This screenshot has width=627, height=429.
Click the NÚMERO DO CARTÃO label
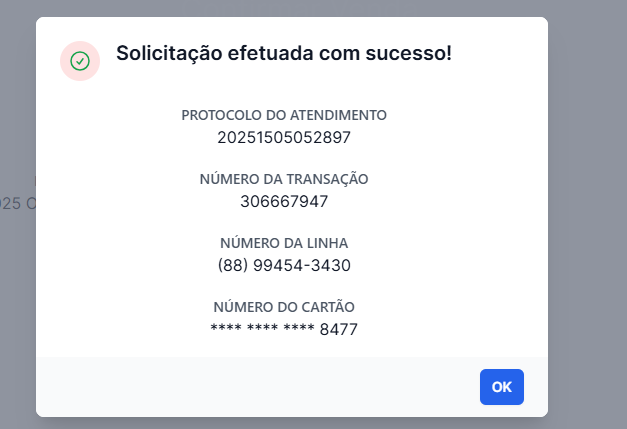click(284, 307)
